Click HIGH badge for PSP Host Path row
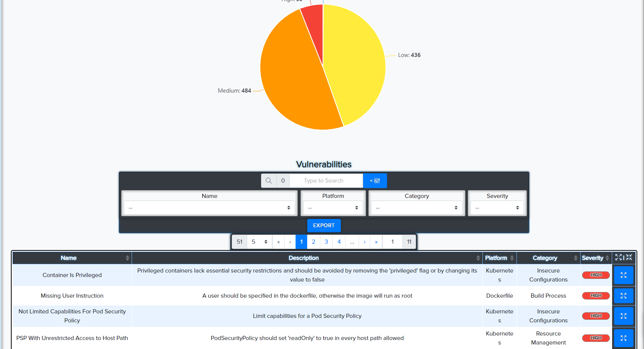644x349 pixels. pos(596,338)
